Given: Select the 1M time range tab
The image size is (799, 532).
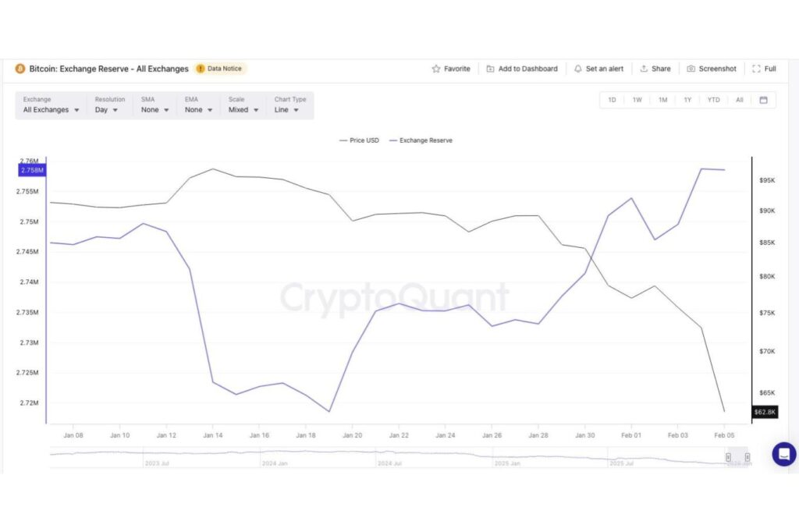Looking at the screenshot, I should (662, 100).
